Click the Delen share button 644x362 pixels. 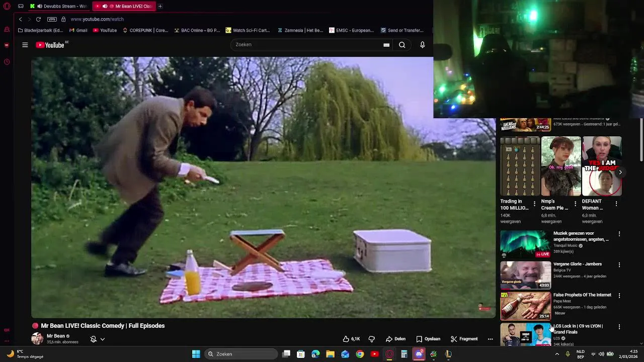(x=395, y=339)
